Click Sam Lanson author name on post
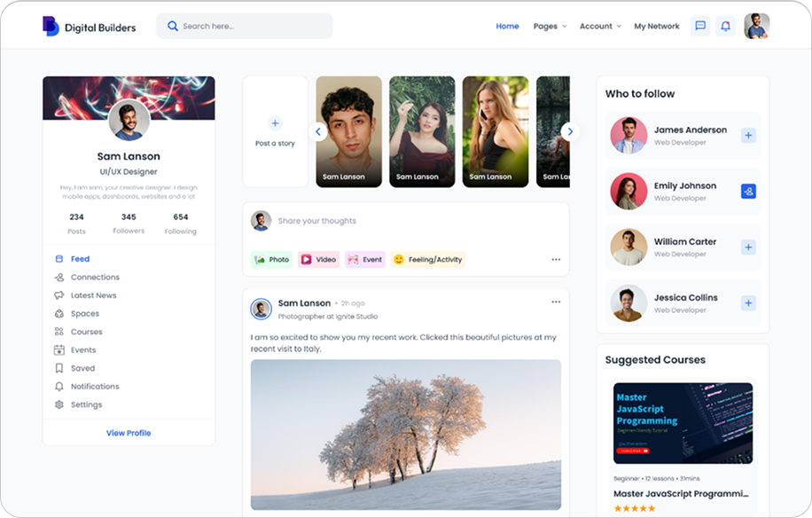 [305, 303]
